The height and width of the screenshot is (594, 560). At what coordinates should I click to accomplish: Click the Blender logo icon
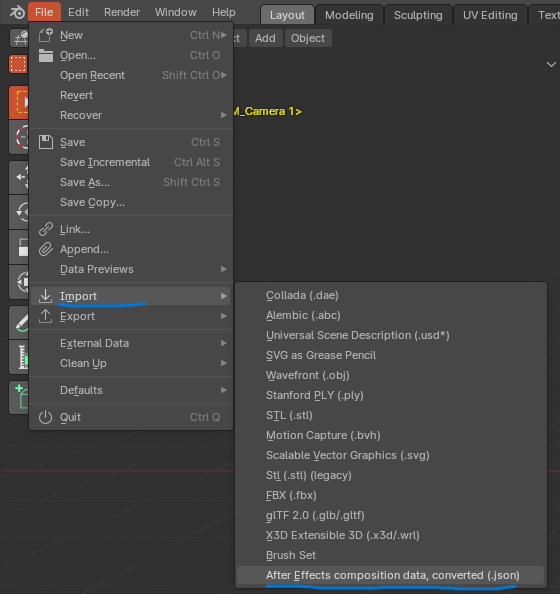tap(17, 13)
